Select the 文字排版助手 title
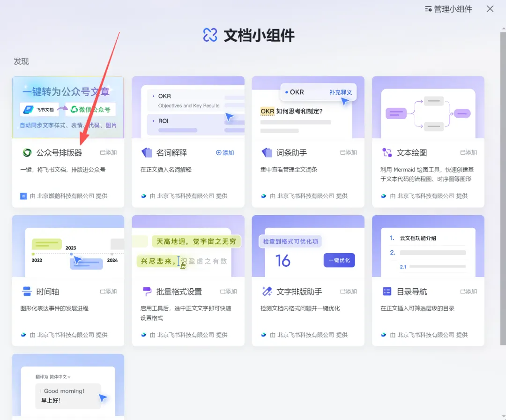Image resolution: width=506 pixels, height=420 pixels. tap(299, 291)
